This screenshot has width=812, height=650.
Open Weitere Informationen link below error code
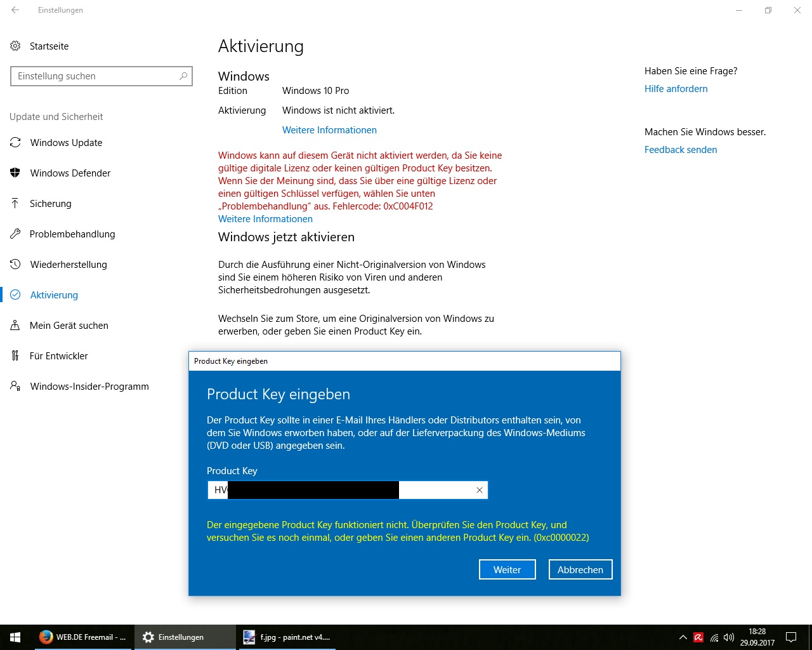[x=265, y=219]
